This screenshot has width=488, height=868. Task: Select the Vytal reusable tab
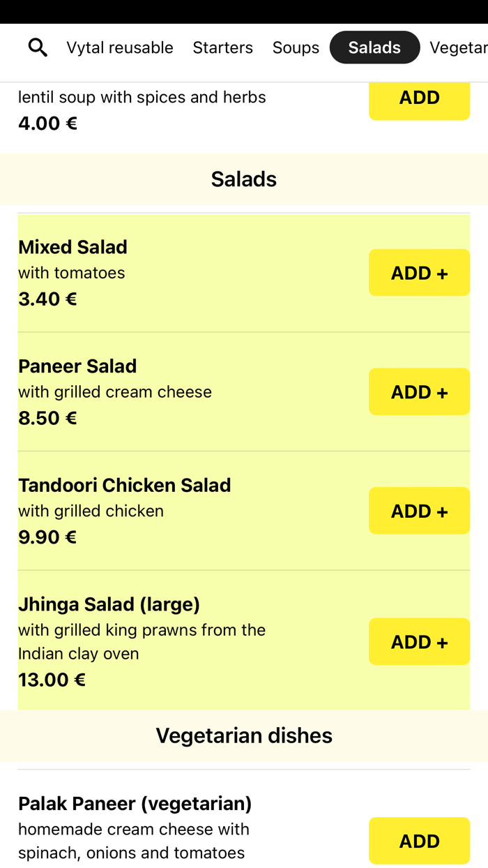(x=120, y=47)
